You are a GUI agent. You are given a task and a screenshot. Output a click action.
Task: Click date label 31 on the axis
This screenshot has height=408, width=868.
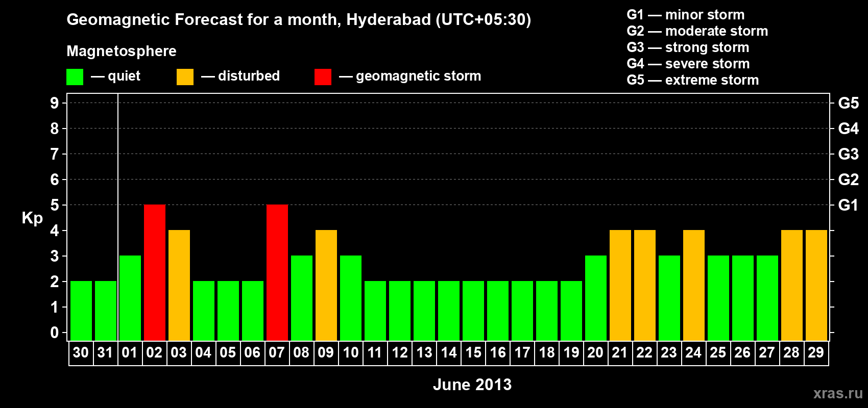point(105,352)
